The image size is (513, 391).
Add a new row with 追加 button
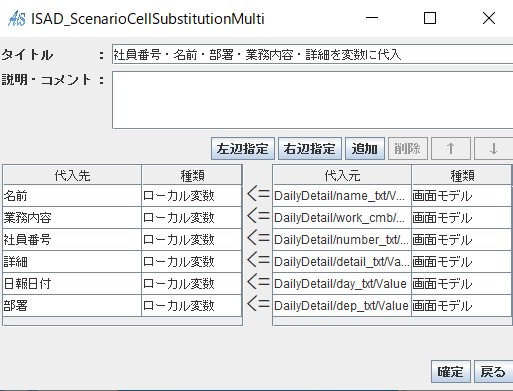365,148
